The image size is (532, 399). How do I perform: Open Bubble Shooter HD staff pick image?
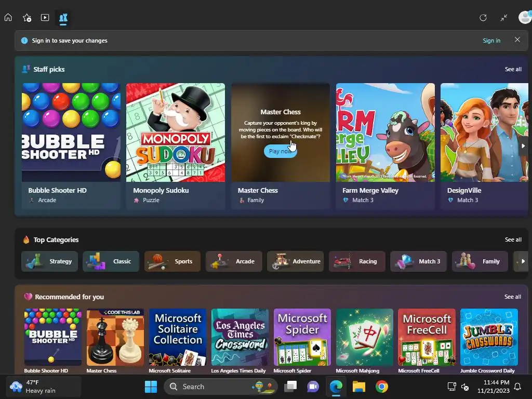pos(71,132)
